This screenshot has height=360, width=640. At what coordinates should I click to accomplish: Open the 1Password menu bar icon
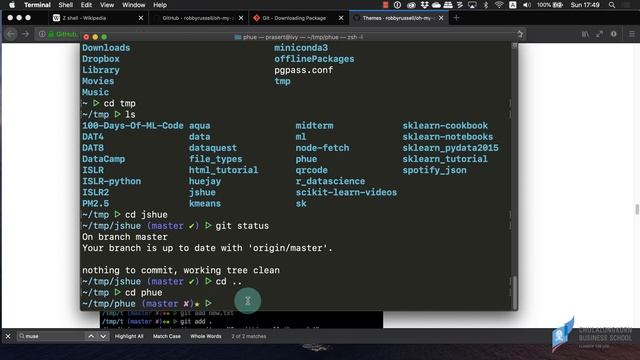coord(397,5)
